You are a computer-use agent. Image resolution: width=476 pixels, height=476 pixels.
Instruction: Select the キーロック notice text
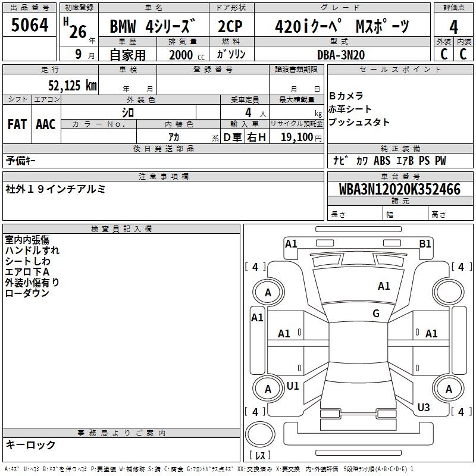point(30,444)
